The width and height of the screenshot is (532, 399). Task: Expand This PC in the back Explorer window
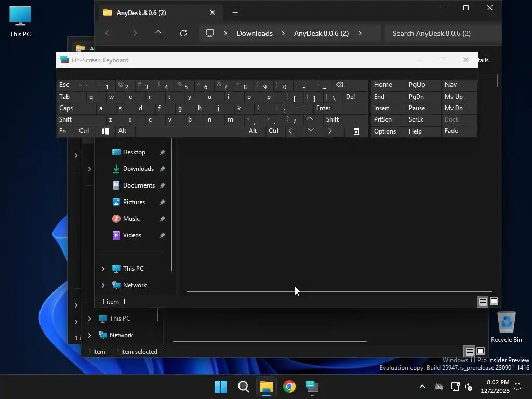pyautogui.click(x=89, y=318)
